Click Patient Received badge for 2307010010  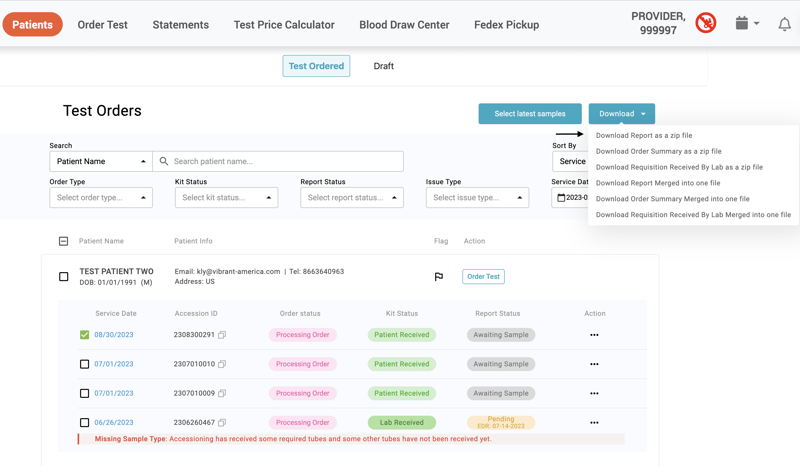402,364
